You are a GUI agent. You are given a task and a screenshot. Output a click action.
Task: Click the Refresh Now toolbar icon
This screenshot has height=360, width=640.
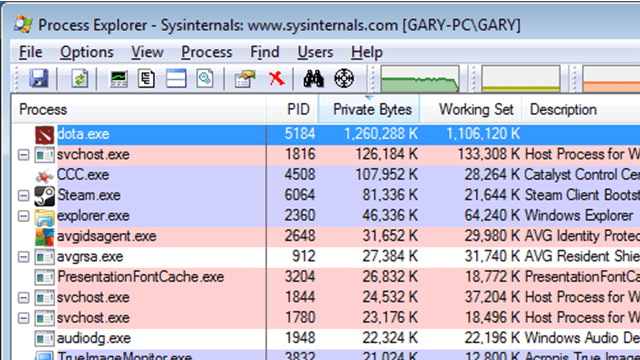click(x=80, y=78)
